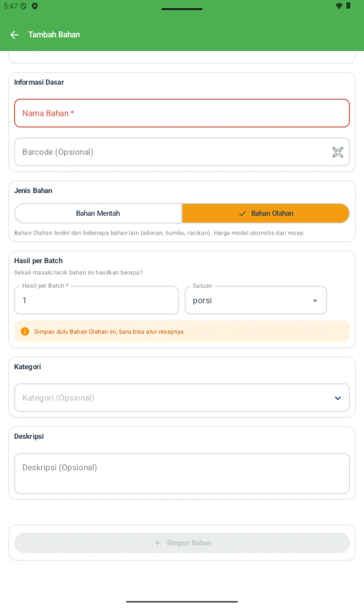Focus the Barcode (Opsional) field
Viewport: 364px width, 610px height.
(x=182, y=152)
